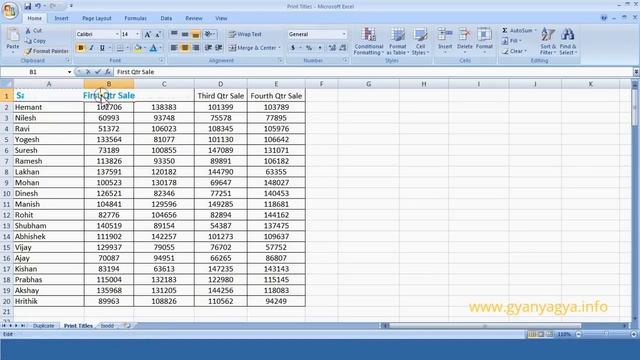Open the font size dropdown
This screenshot has width=640, height=360.
coord(138,34)
